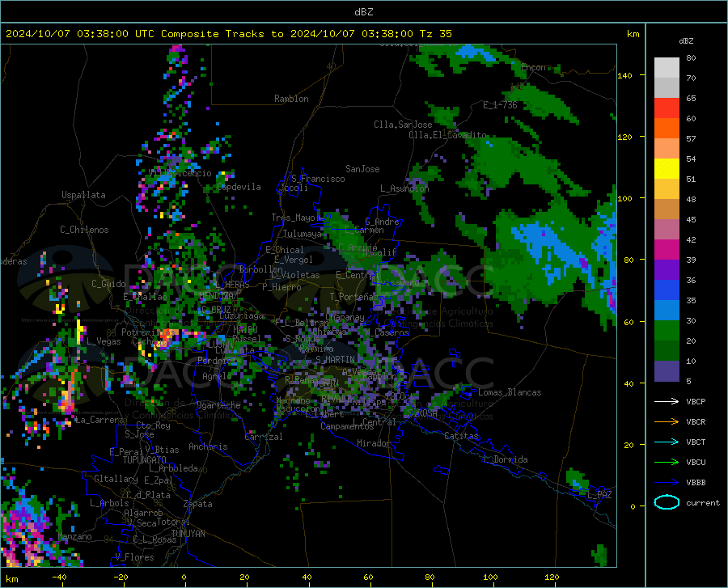Click the '80' tick on the vertical km axis
728x588 pixels.
(x=629, y=260)
